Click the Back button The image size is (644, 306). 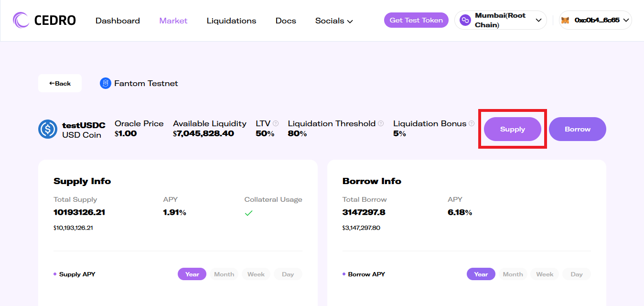[60, 83]
